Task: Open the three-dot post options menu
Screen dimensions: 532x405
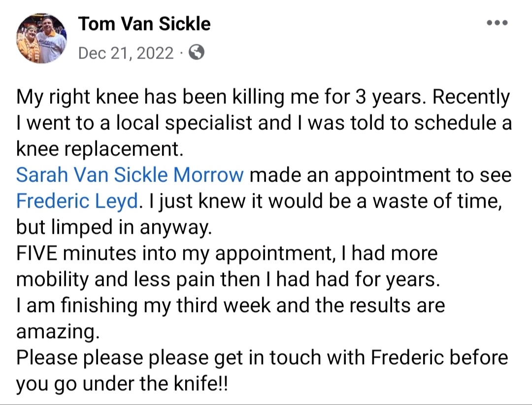Action: [x=497, y=24]
